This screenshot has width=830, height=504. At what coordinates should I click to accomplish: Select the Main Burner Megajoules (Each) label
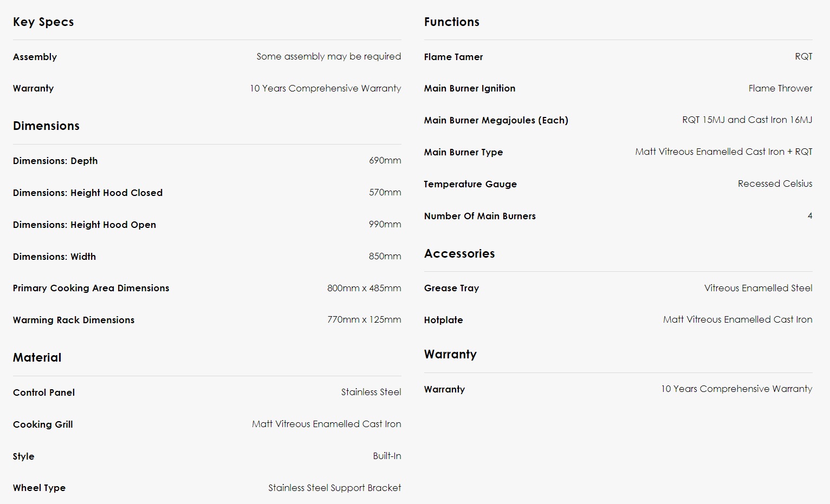tap(496, 120)
